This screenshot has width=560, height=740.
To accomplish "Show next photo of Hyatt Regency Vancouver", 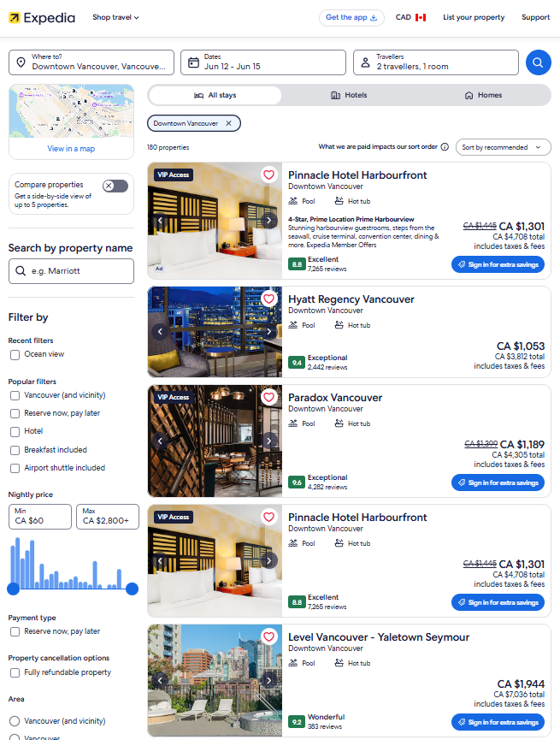I will tap(269, 331).
